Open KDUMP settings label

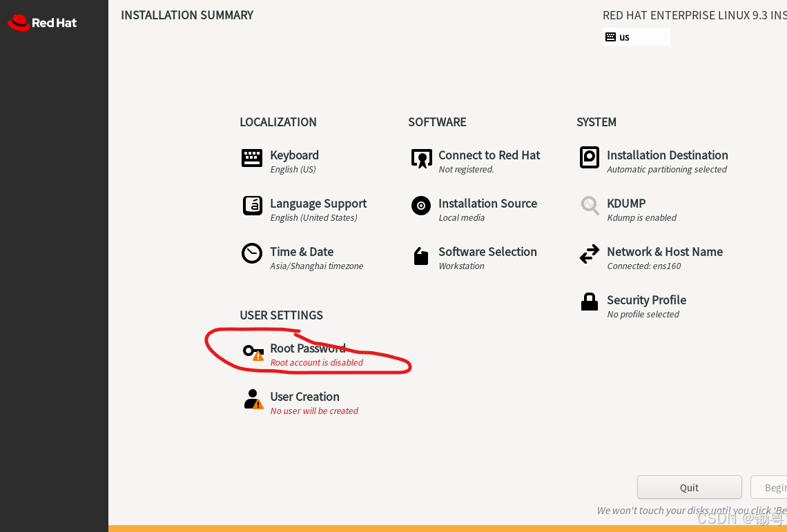[626, 204]
